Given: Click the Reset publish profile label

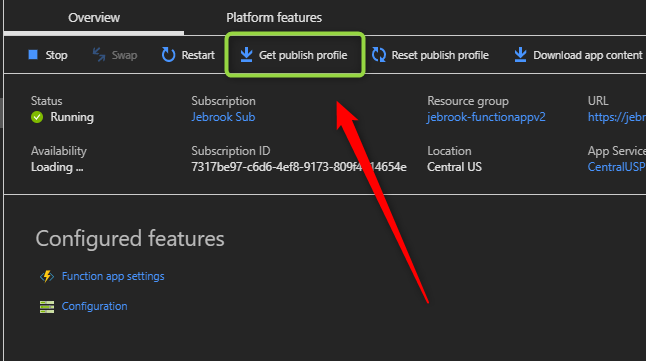Looking at the screenshot, I should [x=440, y=55].
